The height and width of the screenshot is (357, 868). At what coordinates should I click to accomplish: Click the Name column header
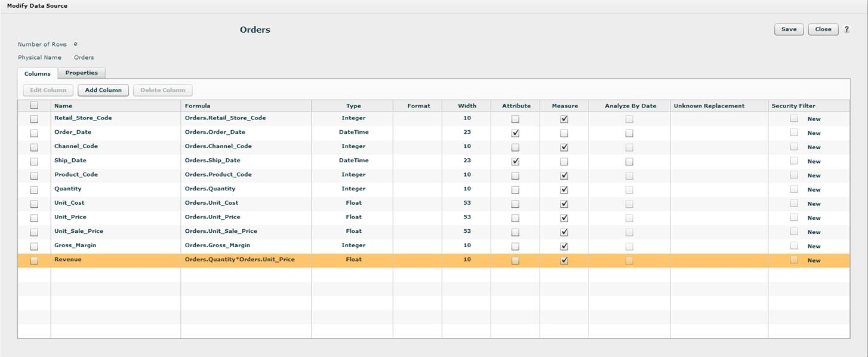click(x=63, y=106)
